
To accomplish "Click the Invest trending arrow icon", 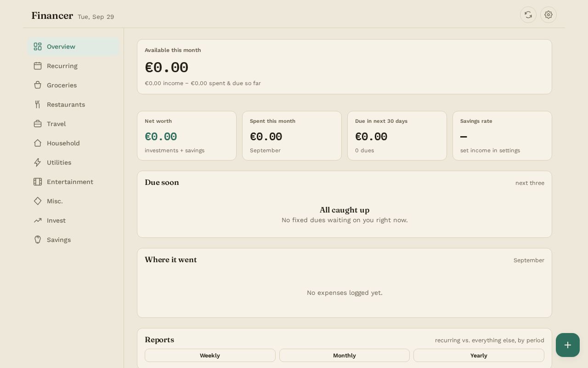I will [x=38, y=220].
